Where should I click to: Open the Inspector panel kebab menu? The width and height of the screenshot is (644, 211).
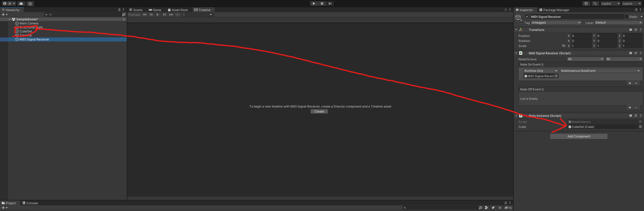click(x=640, y=10)
